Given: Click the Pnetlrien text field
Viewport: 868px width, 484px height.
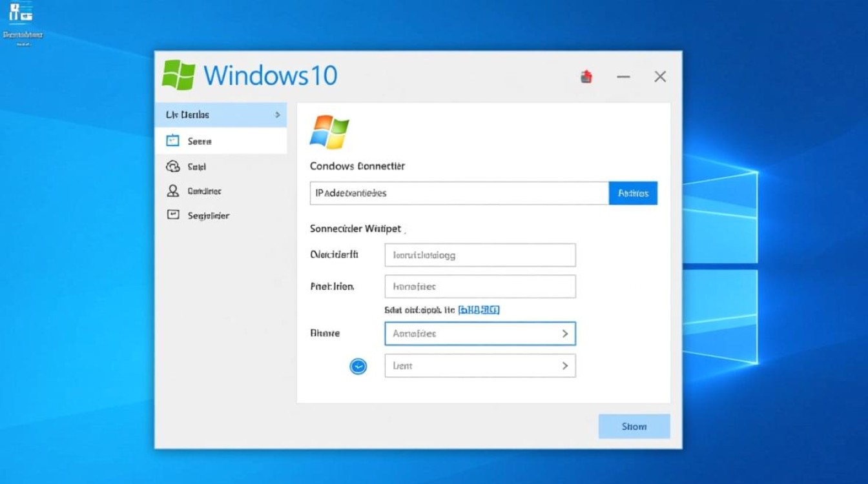Looking at the screenshot, I should [x=480, y=286].
